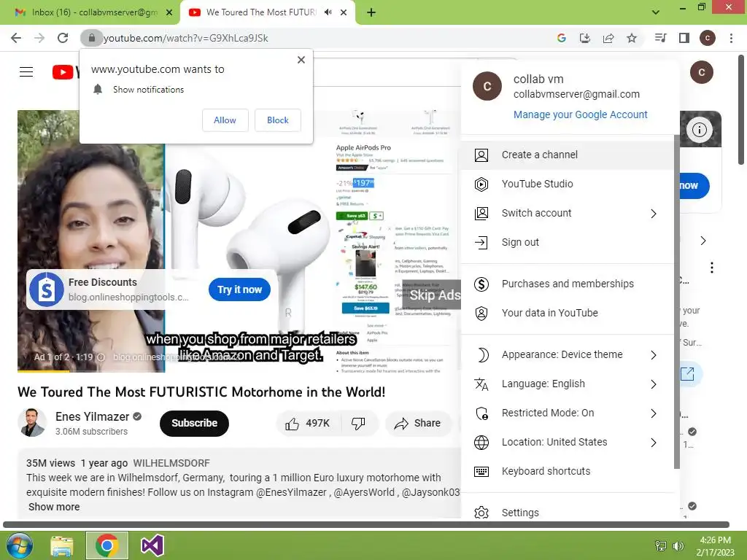Click the network icon in the system tray
747x560 pixels.
coord(661,546)
